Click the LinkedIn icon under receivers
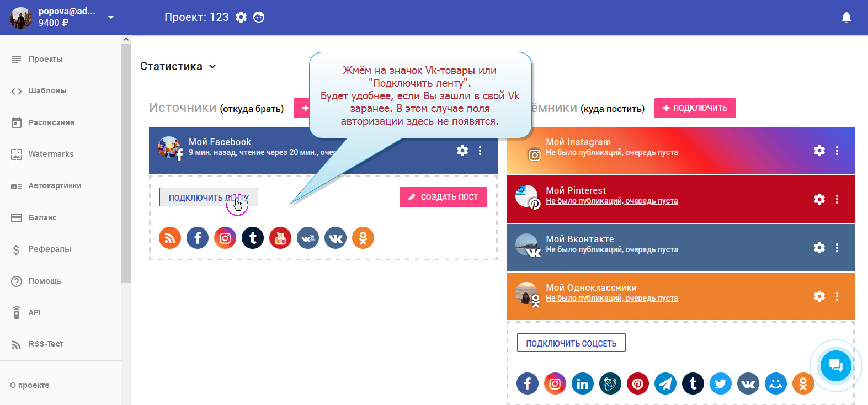The height and width of the screenshot is (405, 868). (583, 383)
